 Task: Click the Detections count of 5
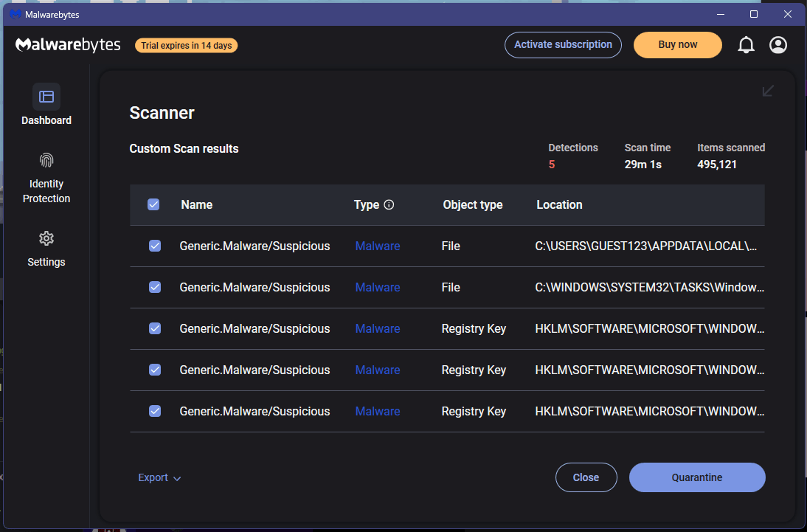552,165
